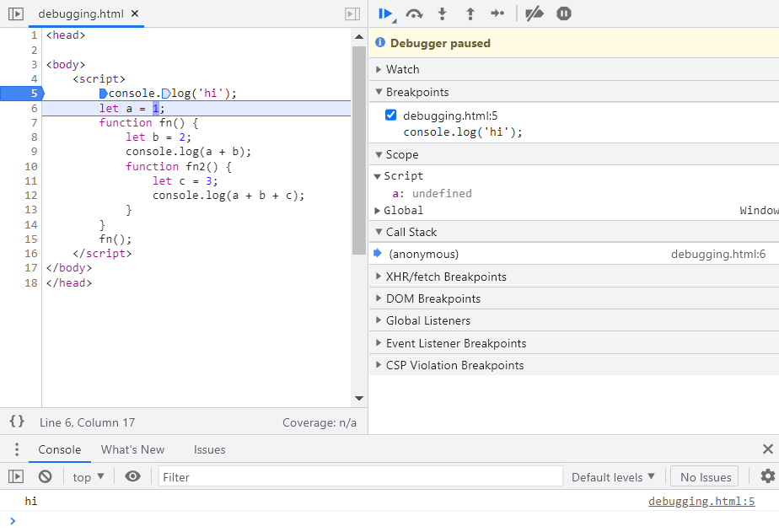
Task: Switch to the What's New tab
Action: (x=132, y=449)
